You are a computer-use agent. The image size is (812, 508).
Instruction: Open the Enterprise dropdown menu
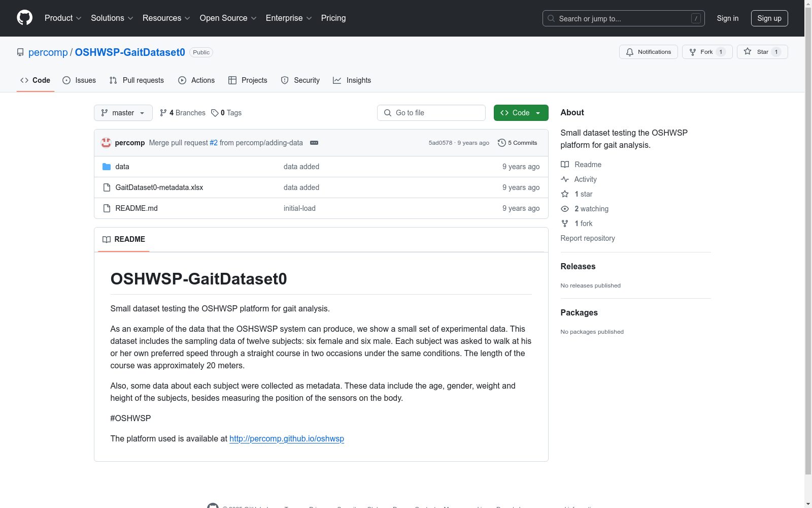289,18
